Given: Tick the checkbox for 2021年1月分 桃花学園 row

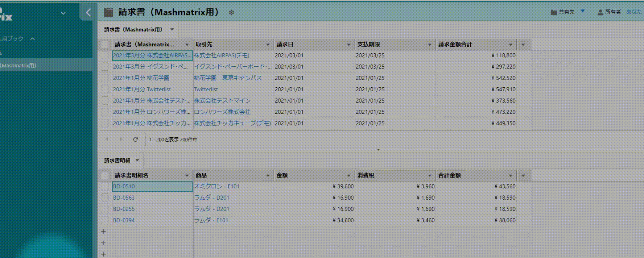Looking at the screenshot, I should point(105,78).
